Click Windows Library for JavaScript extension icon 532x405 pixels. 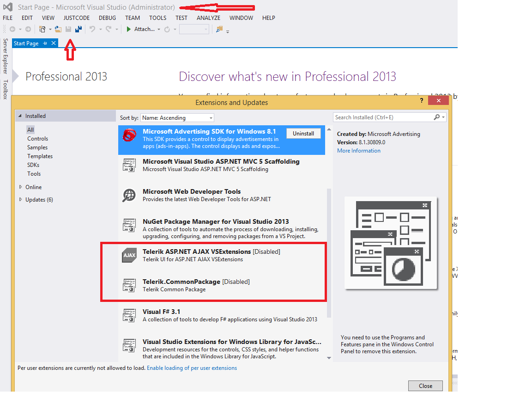click(x=129, y=345)
